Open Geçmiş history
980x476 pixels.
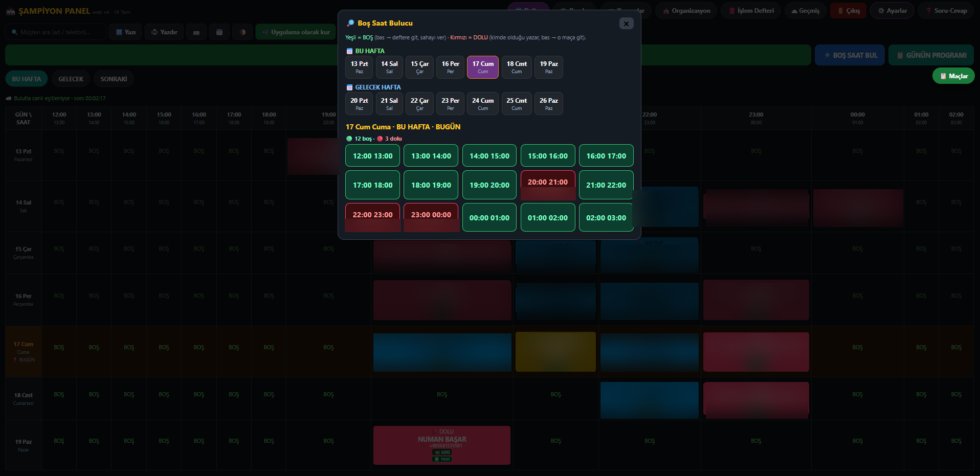point(805,11)
